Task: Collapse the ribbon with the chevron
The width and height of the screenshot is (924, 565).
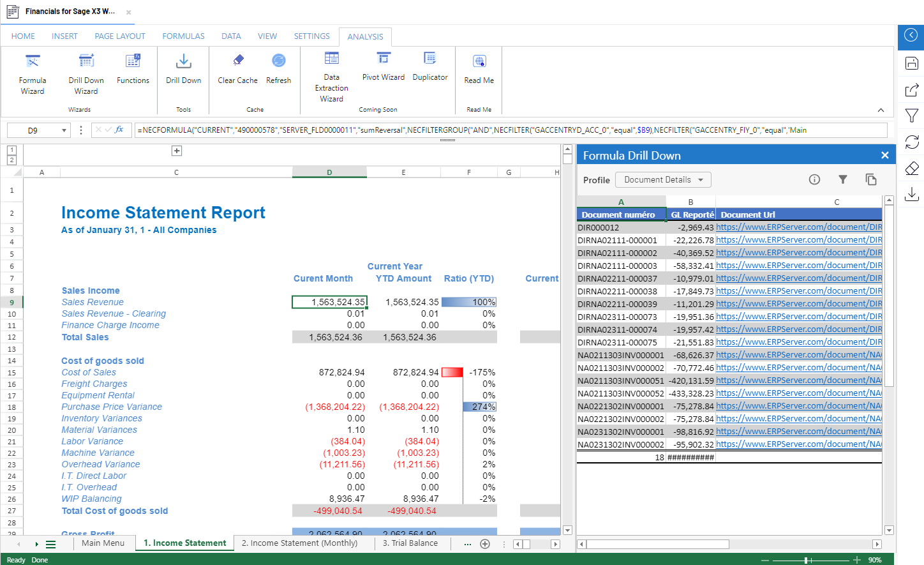Action: (881, 110)
